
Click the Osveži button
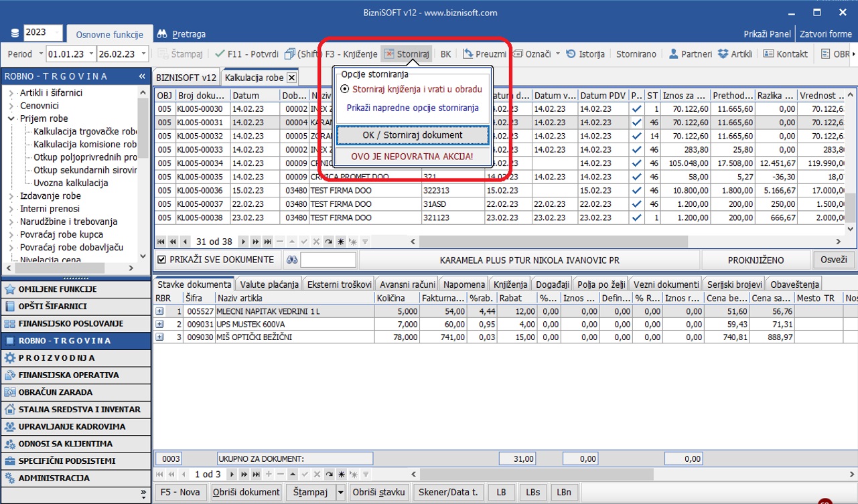[x=835, y=260]
